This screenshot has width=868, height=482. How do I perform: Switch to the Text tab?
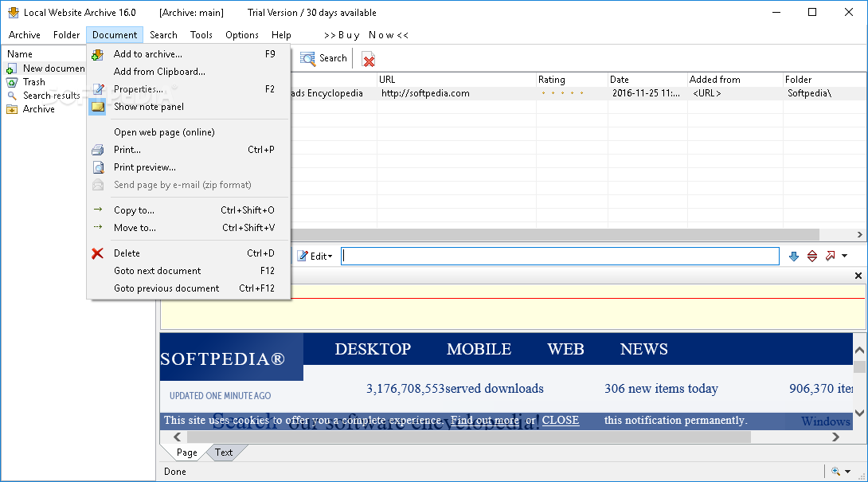(x=224, y=453)
